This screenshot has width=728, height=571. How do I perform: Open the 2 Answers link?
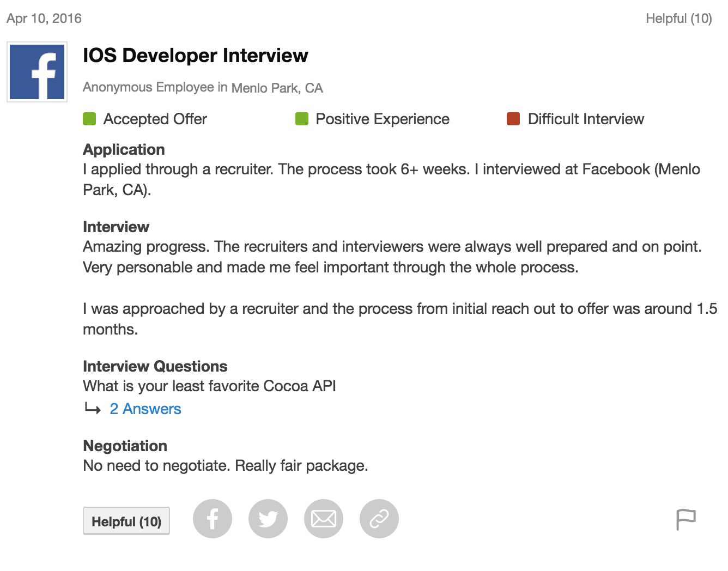(145, 409)
